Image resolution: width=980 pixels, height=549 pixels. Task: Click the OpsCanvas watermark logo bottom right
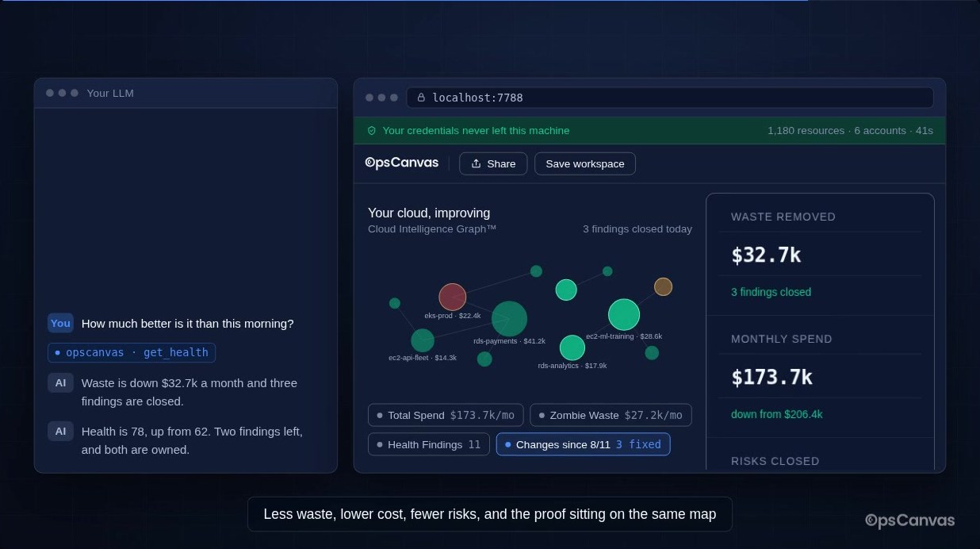click(x=910, y=520)
